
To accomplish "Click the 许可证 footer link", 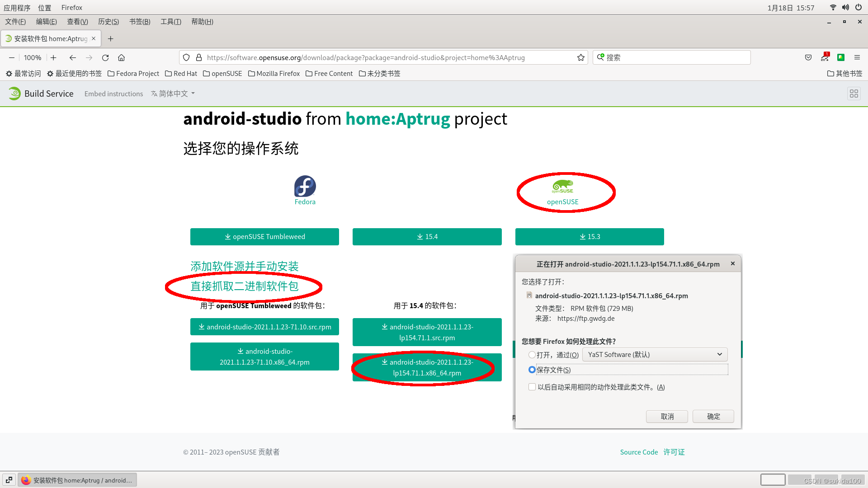I will tap(674, 452).
